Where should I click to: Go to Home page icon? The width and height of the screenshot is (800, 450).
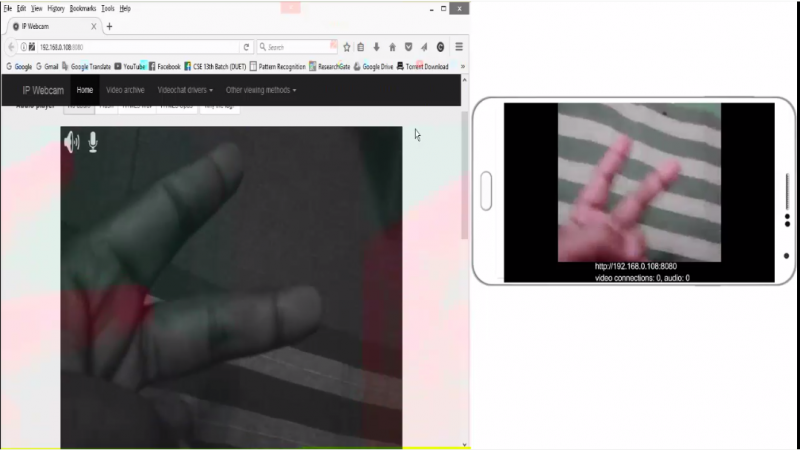[392, 47]
